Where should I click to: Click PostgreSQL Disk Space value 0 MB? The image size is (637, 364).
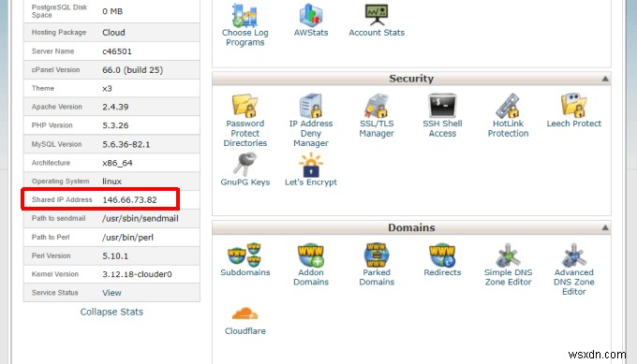tap(112, 11)
